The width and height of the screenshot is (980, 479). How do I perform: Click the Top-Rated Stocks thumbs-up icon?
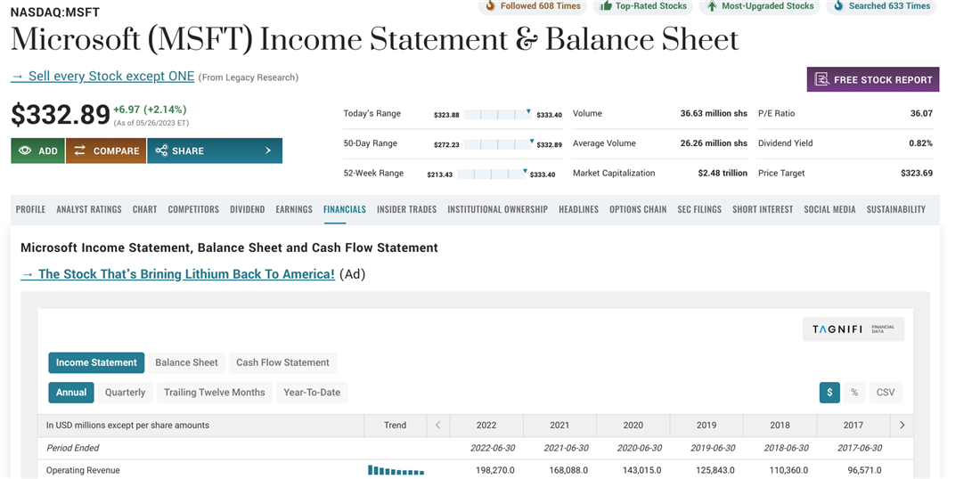click(606, 6)
